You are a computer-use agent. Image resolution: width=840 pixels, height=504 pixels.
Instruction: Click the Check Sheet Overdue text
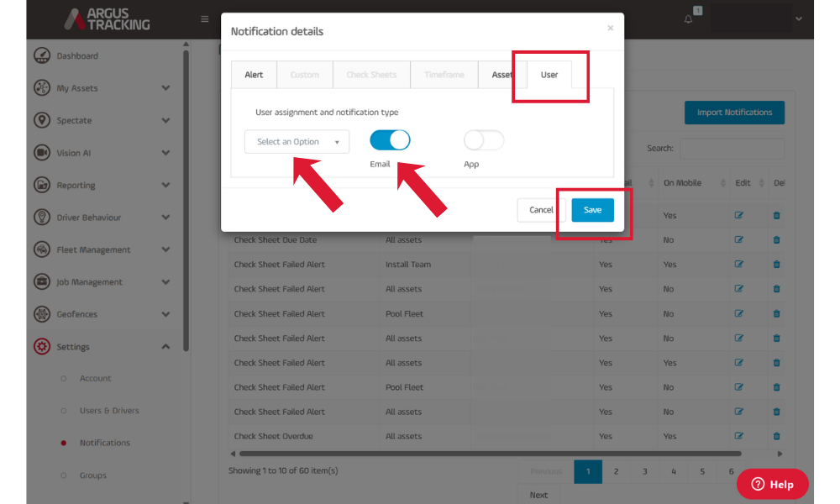[273, 436]
